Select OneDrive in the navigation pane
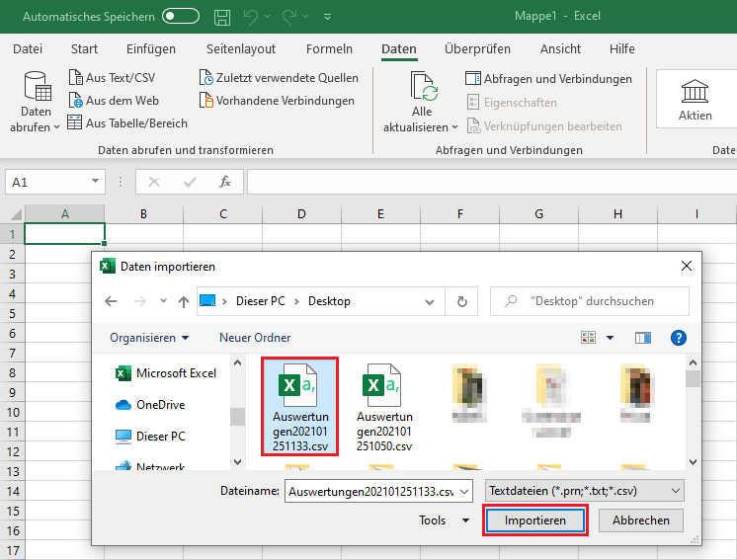Viewport: 737px width, 560px height. click(x=150, y=405)
